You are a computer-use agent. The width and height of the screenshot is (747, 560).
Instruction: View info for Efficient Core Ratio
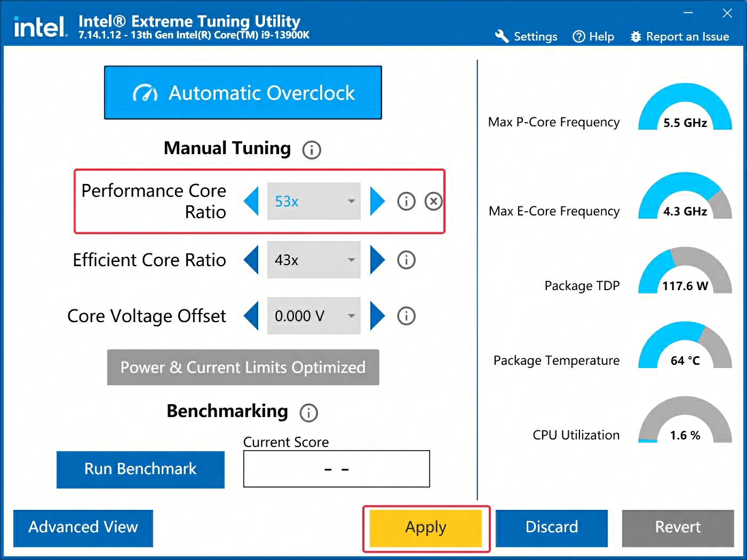(x=406, y=260)
